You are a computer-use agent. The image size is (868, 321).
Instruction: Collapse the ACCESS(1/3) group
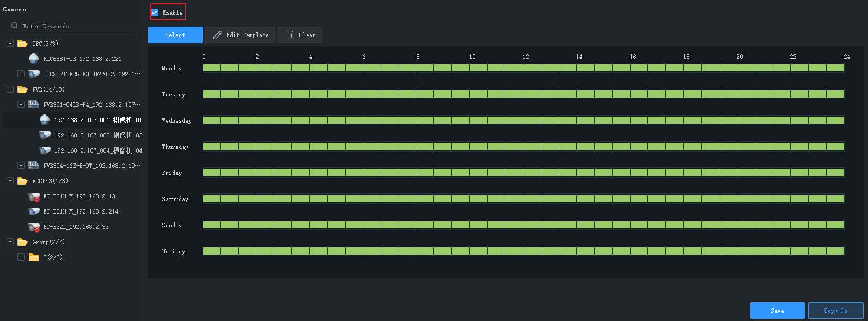click(10, 180)
